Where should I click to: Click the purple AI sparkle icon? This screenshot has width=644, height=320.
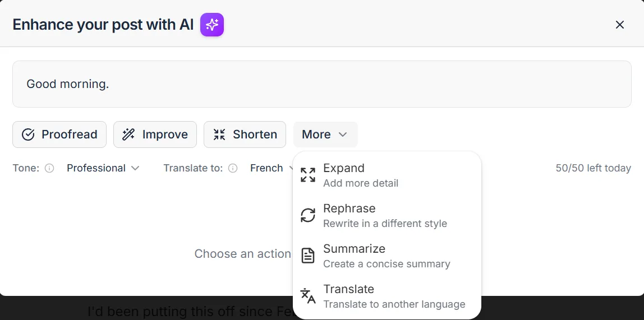tap(212, 25)
